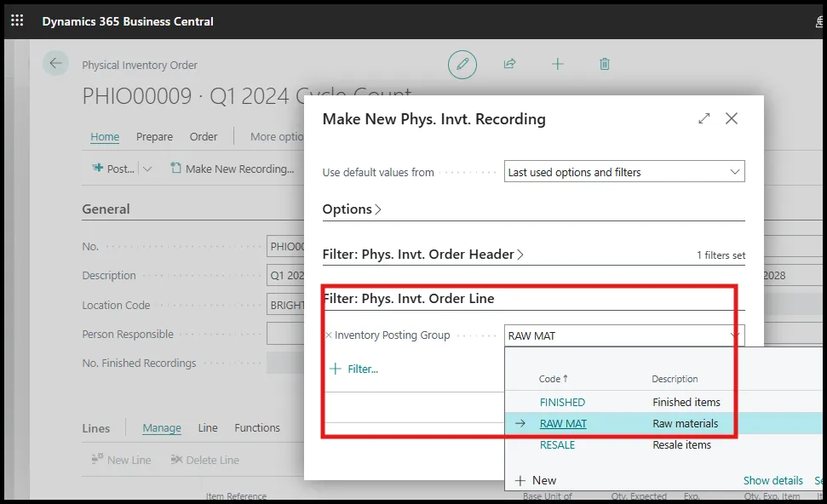Open the Functions tab in Lines
Screen dimensions: 827x504
pos(257,427)
